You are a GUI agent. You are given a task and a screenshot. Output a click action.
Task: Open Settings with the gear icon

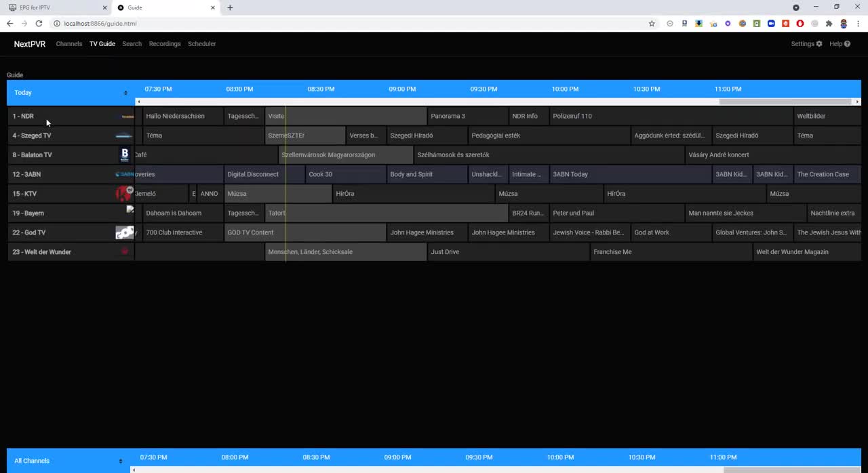click(819, 44)
